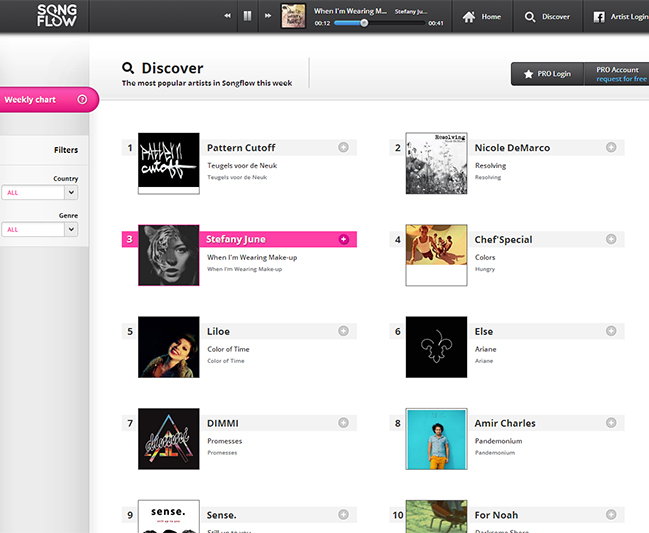Viewport: 649px width, 533px height.
Task: Skip to the previous track
Action: [227, 16]
